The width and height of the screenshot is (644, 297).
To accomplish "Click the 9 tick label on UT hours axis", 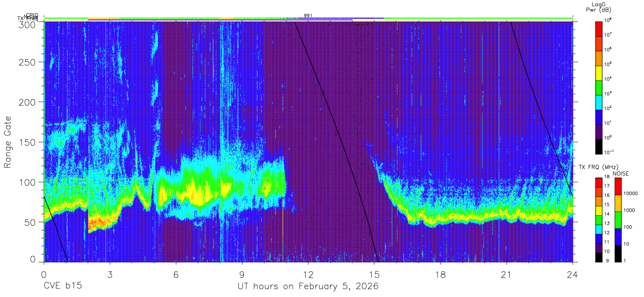I will (242, 274).
